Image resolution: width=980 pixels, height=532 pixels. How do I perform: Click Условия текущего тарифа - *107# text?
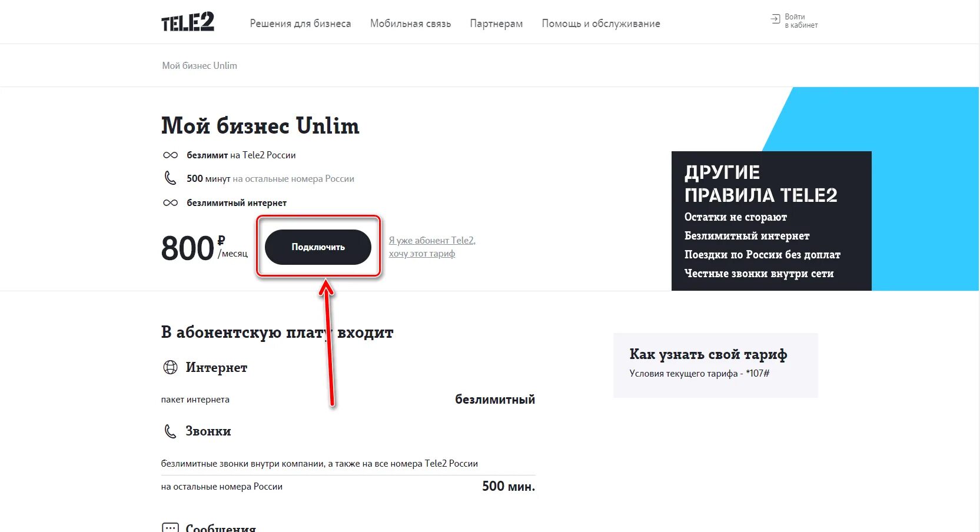[699, 374]
